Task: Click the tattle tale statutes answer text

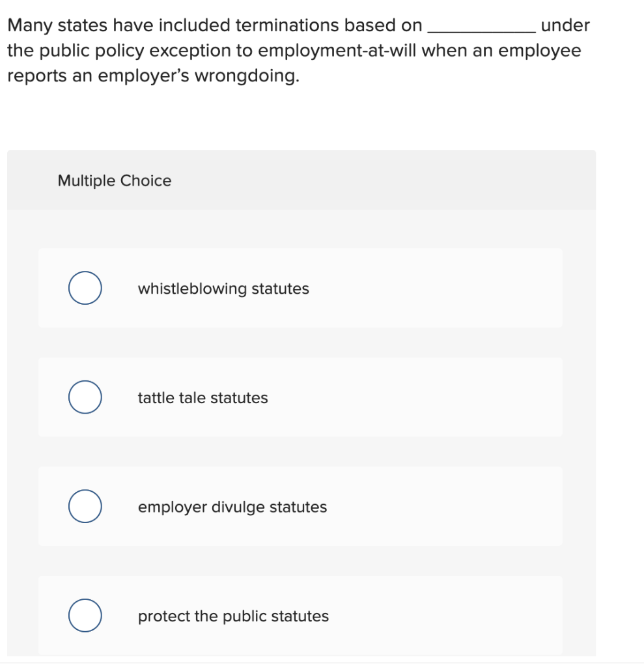Action: [202, 397]
